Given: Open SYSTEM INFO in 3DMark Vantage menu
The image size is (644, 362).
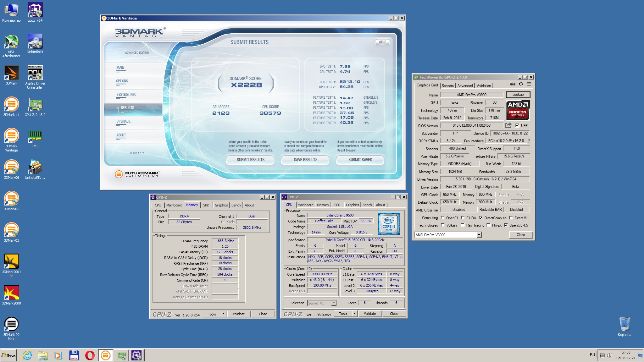Looking at the screenshot, I should tap(126, 95).
